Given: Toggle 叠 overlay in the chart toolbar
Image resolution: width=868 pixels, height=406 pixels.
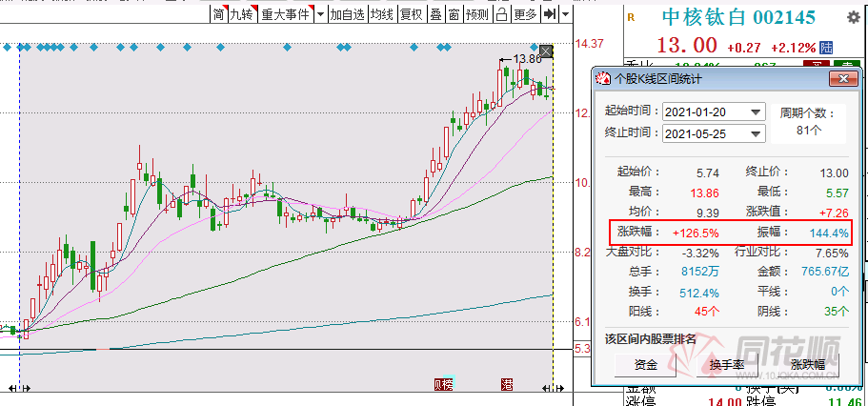Looking at the screenshot, I should coord(435,14).
